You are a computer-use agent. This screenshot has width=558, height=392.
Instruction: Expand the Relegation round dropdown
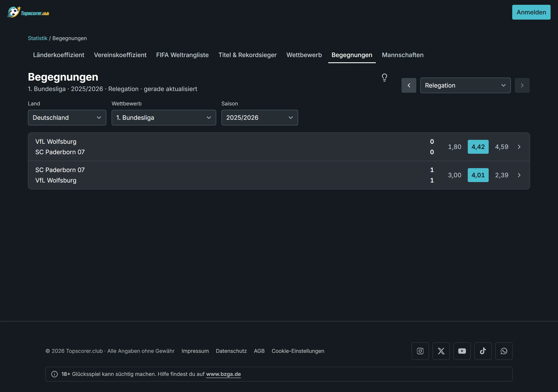click(465, 86)
